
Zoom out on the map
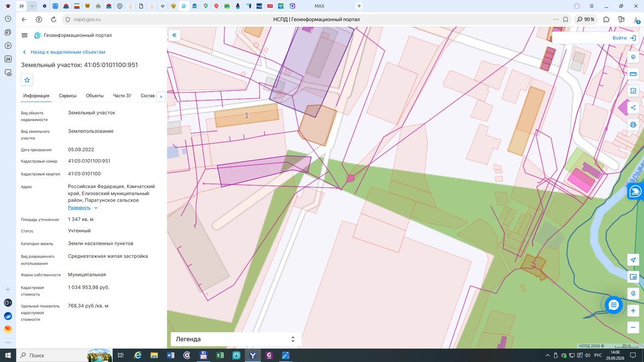coord(633,328)
